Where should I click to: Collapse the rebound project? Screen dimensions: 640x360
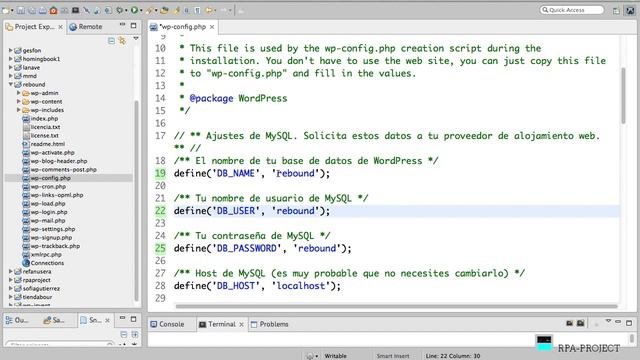pos(11,84)
